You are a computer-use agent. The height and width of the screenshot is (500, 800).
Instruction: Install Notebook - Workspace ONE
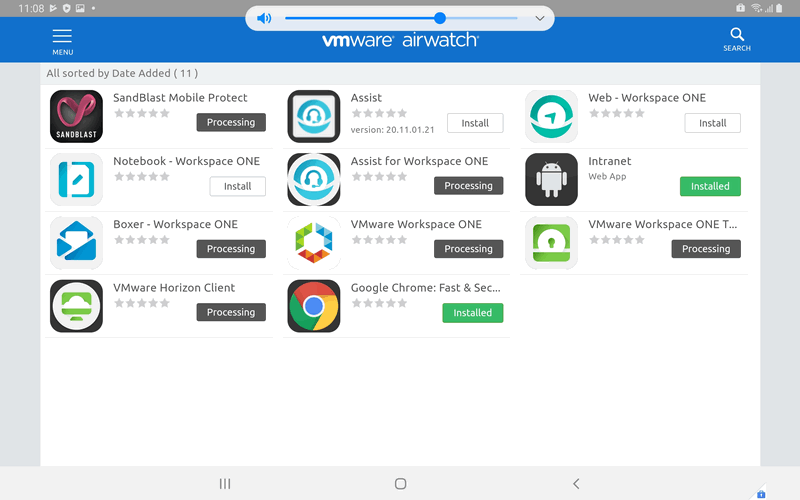(x=237, y=186)
